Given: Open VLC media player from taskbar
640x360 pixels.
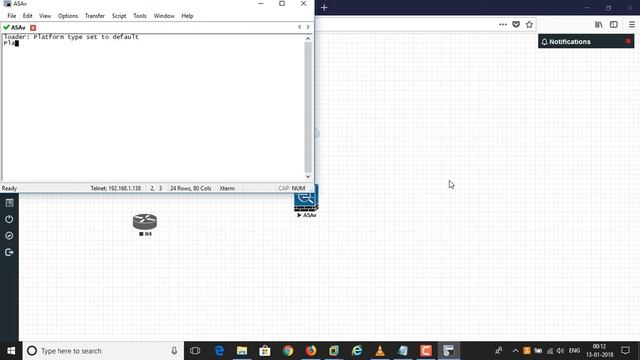Looking at the screenshot, I should click(380, 351).
